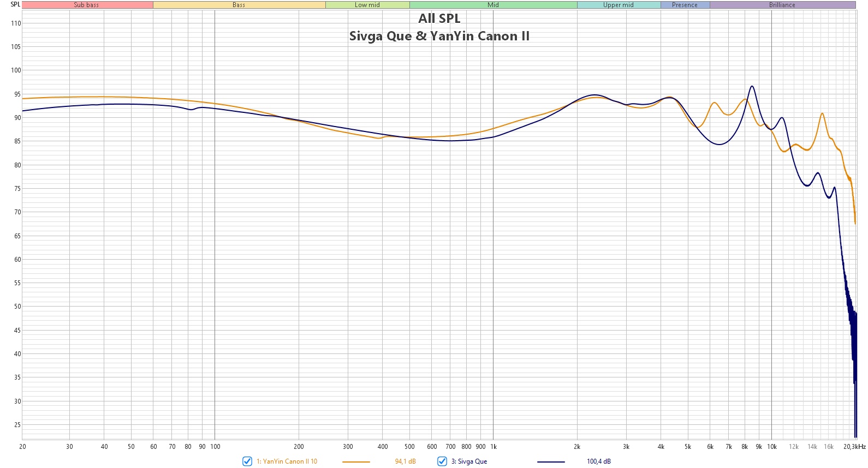Click the Sub bass band label
The height and width of the screenshot is (468, 868).
87,5
